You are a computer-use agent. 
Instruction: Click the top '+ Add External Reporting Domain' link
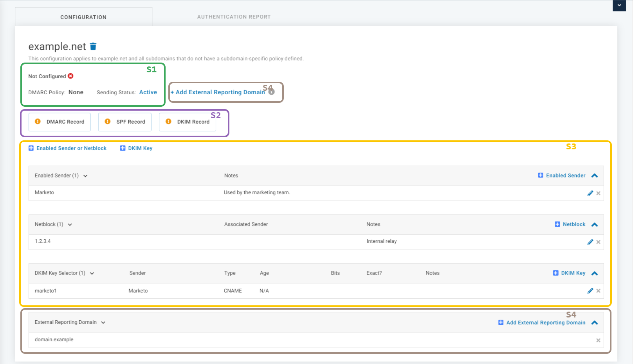pos(218,92)
